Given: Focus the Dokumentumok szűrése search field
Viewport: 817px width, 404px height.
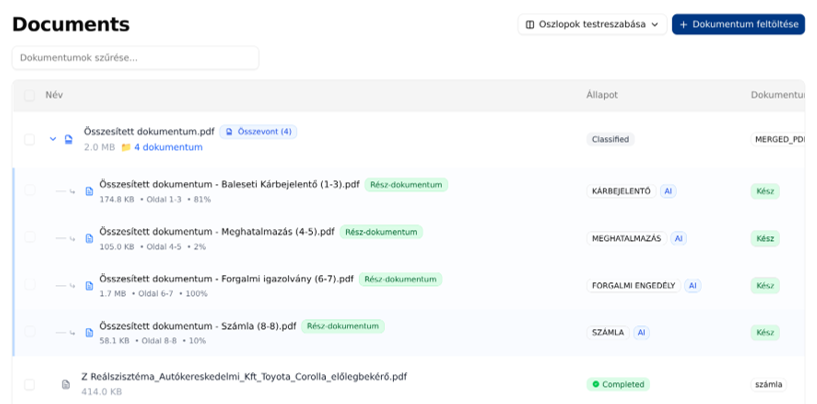Looking at the screenshot, I should pos(135,58).
